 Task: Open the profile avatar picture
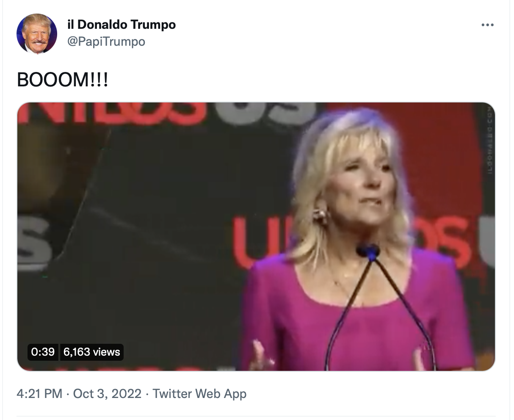pyautogui.click(x=37, y=34)
